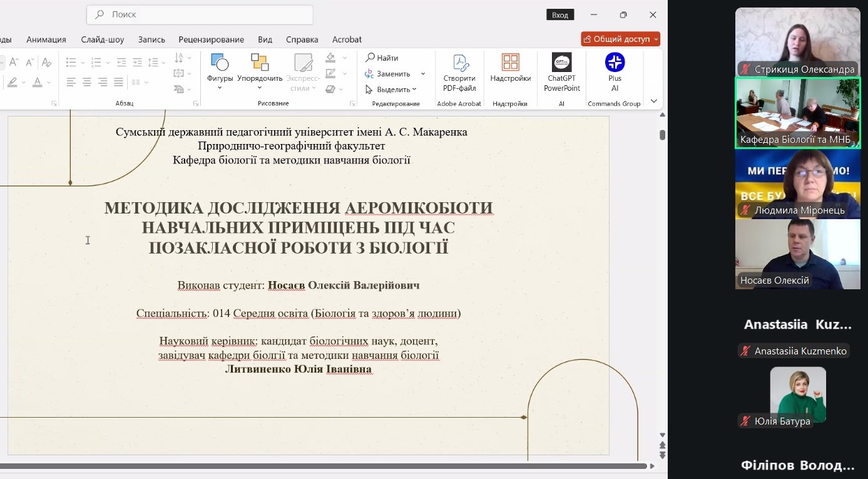Click the Вход sign-in button
The height and width of the screenshot is (479, 868).
pyautogui.click(x=560, y=15)
